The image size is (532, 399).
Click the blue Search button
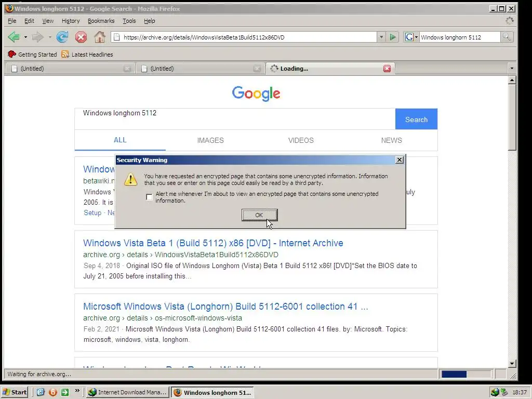click(x=416, y=119)
